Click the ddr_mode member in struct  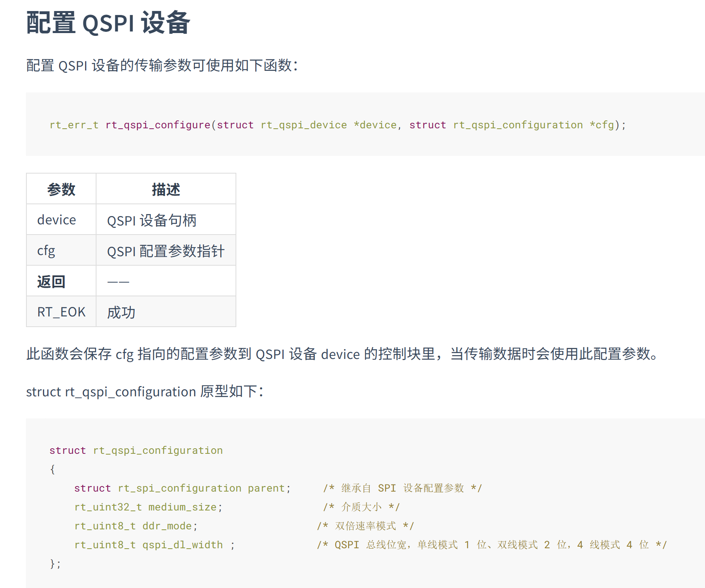(167, 526)
